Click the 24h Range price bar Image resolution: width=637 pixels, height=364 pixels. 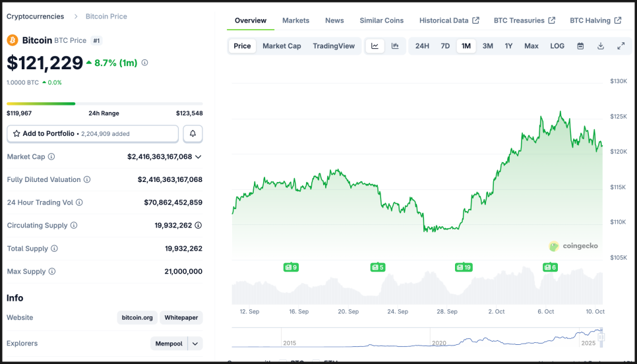[x=104, y=104]
